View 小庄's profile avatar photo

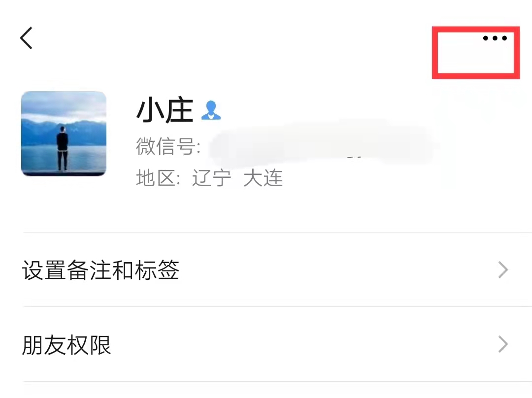tap(64, 133)
